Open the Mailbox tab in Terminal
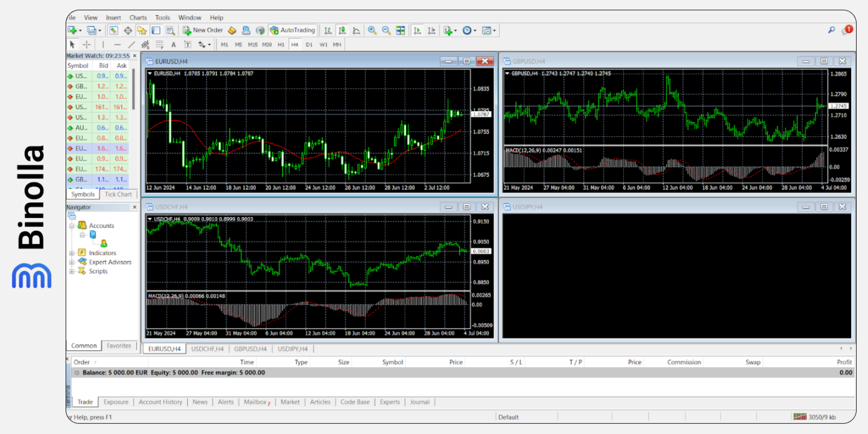Image resolution: width=868 pixels, height=434 pixels. coord(254,402)
